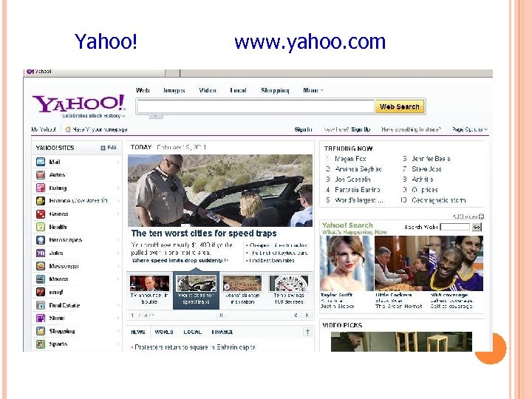Click the house icon next to Make Y! homepage
This screenshot has width=532, height=399.
click(68, 129)
